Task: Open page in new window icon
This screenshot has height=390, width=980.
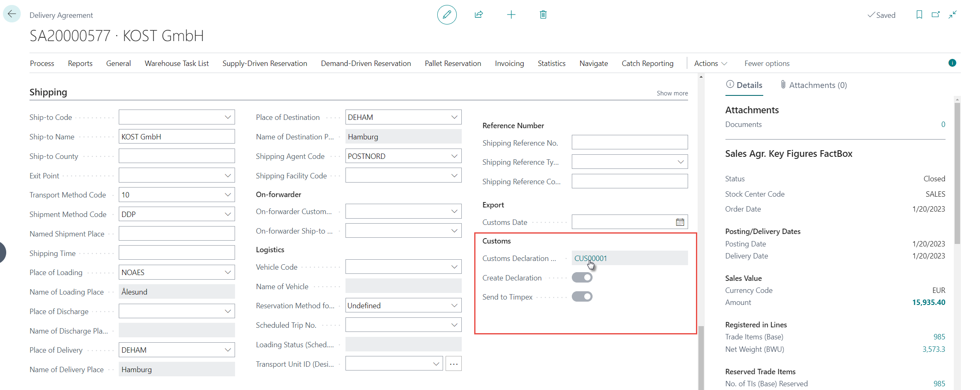Action: click(936, 15)
